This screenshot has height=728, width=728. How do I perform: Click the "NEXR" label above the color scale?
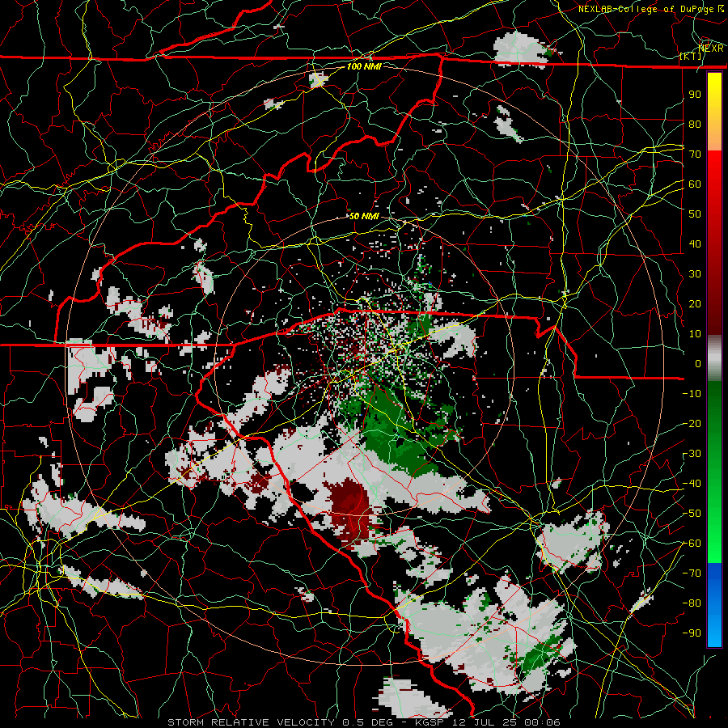(711, 49)
